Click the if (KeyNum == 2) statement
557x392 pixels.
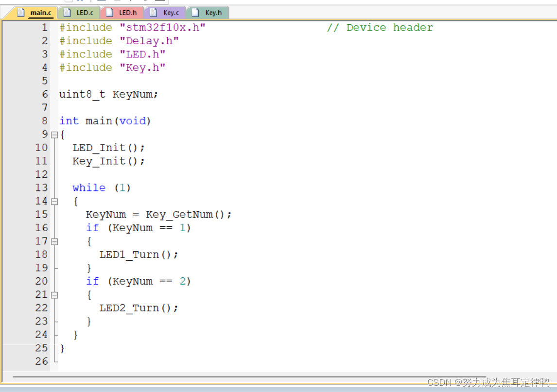[138, 282]
